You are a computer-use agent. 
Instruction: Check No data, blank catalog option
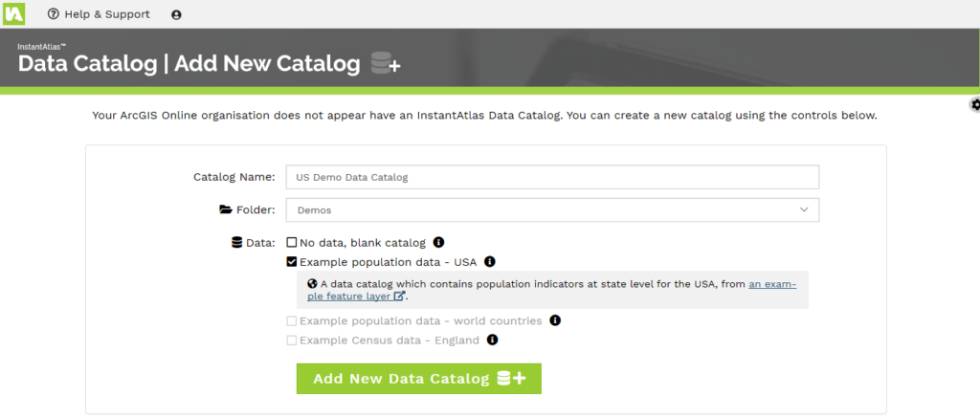click(x=292, y=242)
